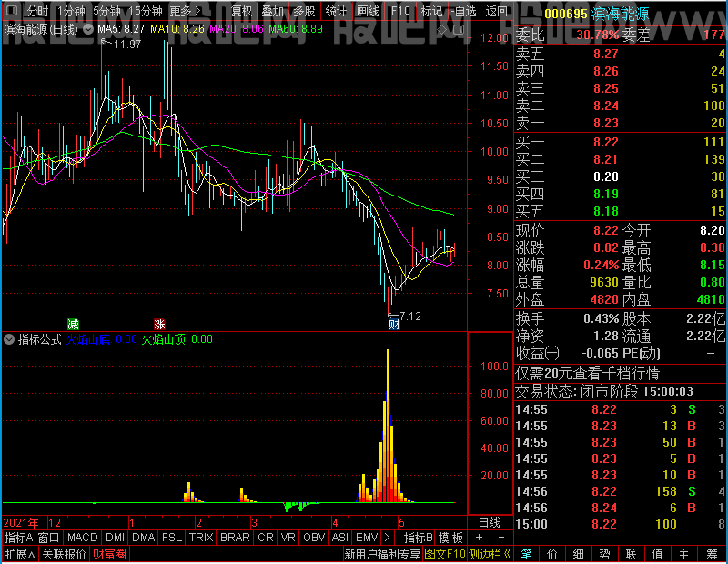Select the 笔 tick tab
728x564 pixels.
[x=526, y=554]
